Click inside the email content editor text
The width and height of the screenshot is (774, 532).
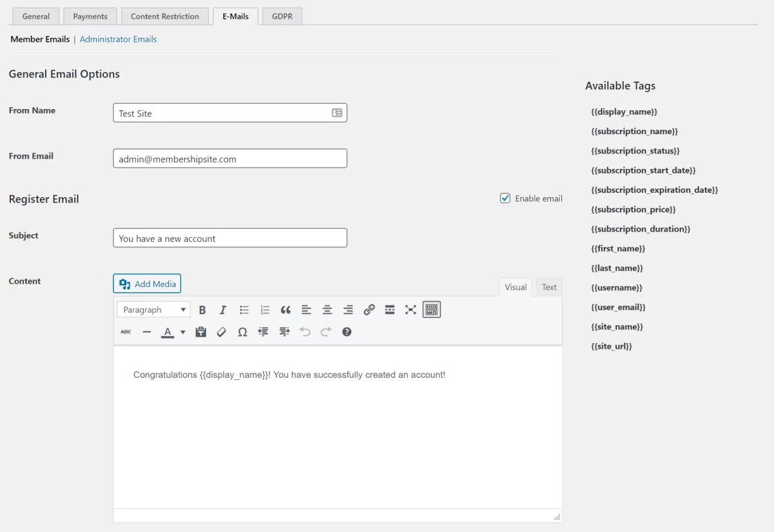coord(289,375)
